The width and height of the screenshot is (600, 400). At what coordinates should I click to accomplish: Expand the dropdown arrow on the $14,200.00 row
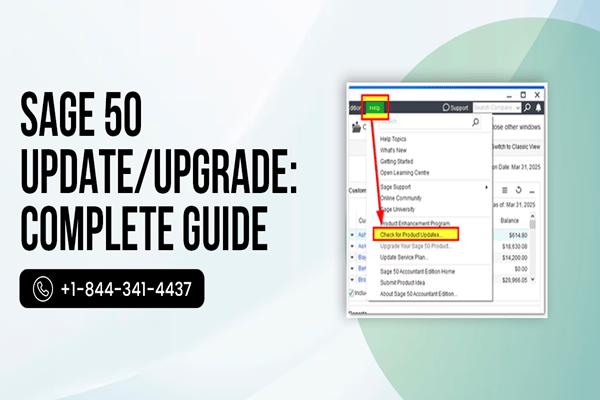tap(352, 257)
